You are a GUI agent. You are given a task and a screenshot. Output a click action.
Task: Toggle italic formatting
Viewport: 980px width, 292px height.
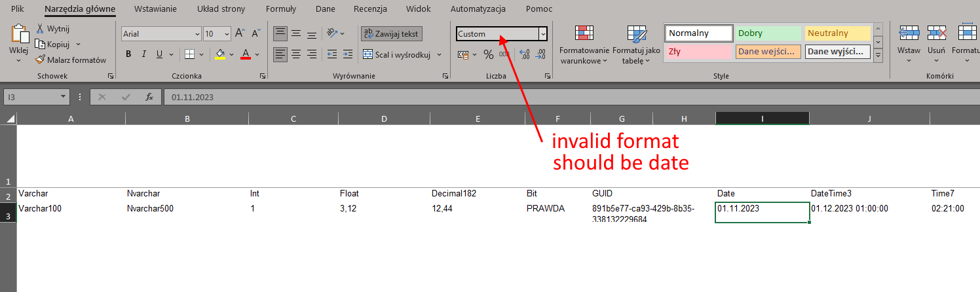coord(144,54)
